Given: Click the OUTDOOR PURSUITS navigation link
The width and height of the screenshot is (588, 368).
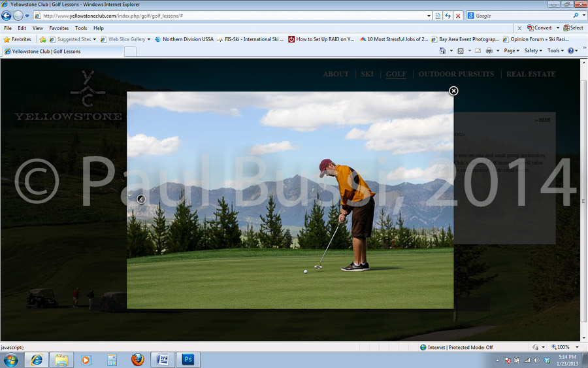Looking at the screenshot, I should (x=456, y=75).
